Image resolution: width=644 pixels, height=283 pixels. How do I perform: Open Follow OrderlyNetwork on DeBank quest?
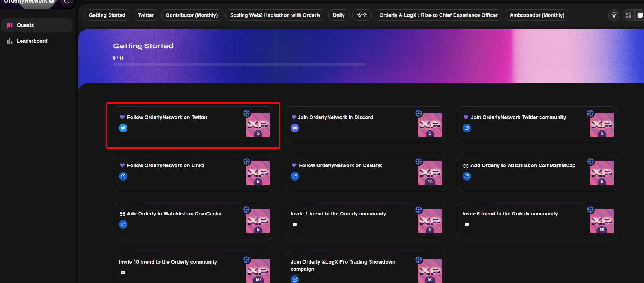pyautogui.click(x=365, y=173)
